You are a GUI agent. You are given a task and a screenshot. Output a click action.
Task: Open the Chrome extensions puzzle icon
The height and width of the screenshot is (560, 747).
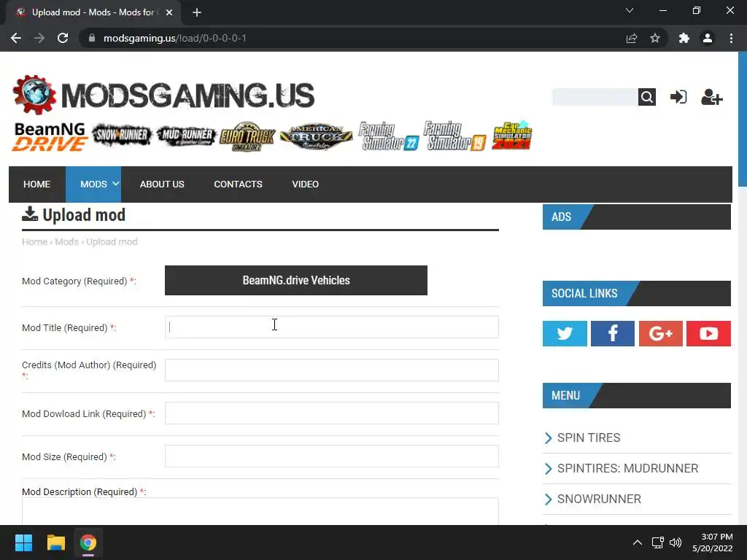point(684,38)
